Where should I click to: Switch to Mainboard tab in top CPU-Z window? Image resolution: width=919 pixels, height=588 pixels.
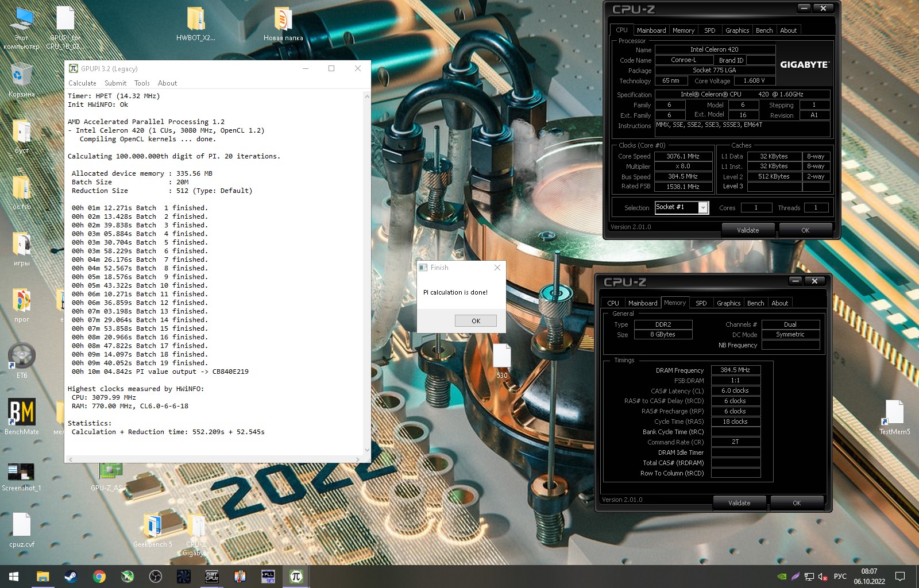pos(651,30)
